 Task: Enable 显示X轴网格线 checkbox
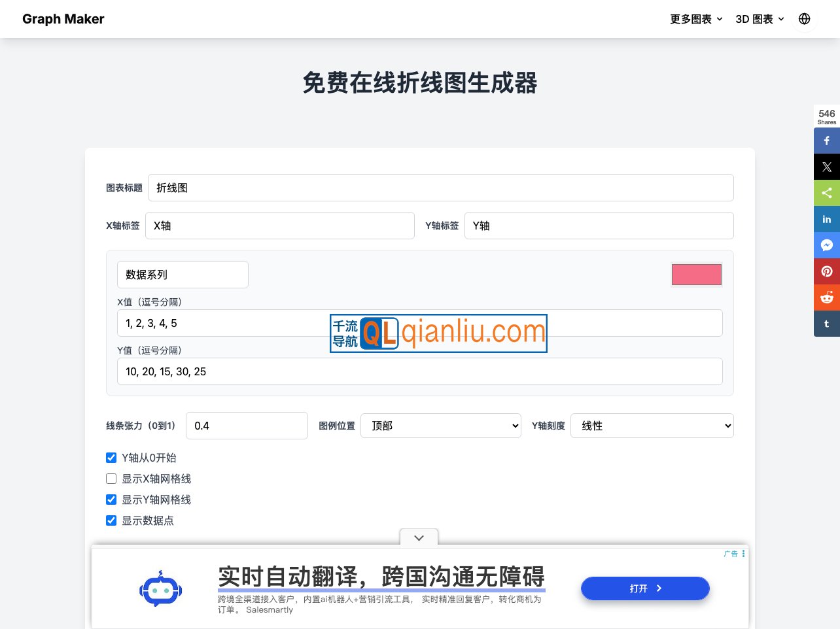(111, 479)
